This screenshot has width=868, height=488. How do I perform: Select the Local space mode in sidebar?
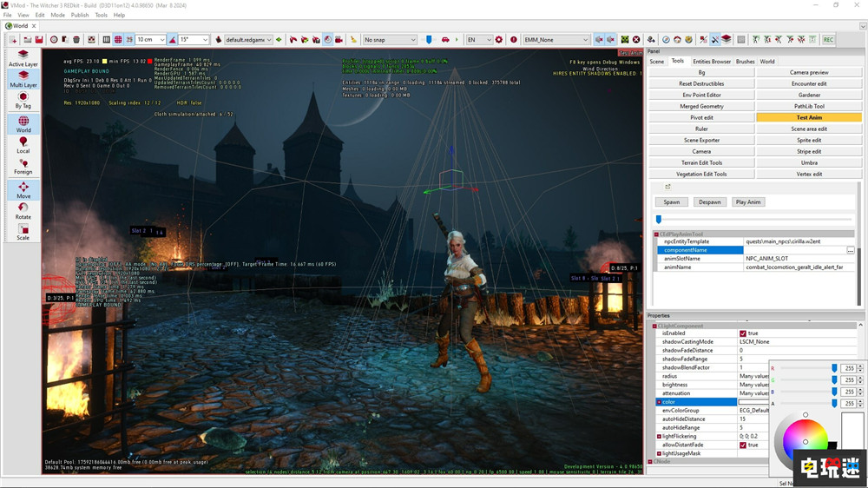(x=23, y=145)
